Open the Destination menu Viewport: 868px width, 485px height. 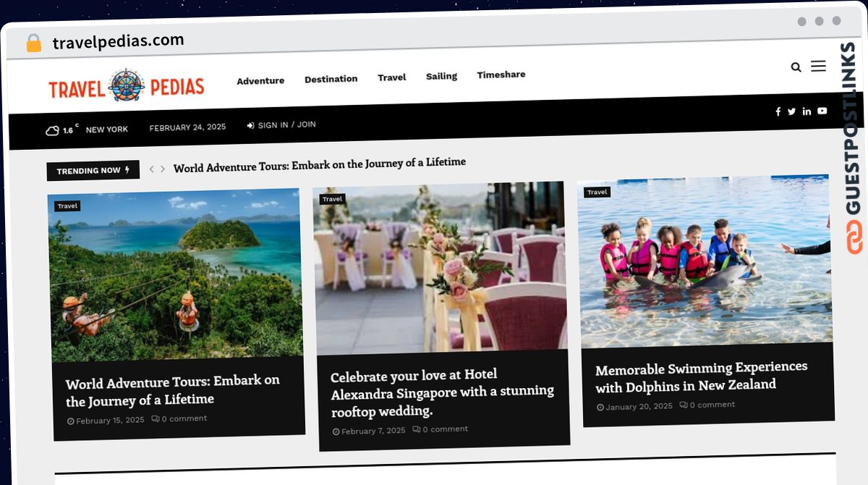pos(331,79)
